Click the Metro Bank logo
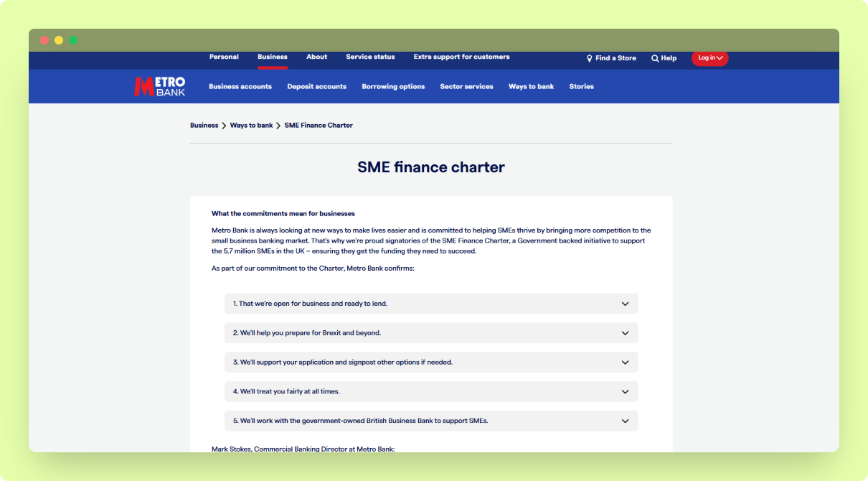Image resolution: width=868 pixels, height=481 pixels. (159, 86)
